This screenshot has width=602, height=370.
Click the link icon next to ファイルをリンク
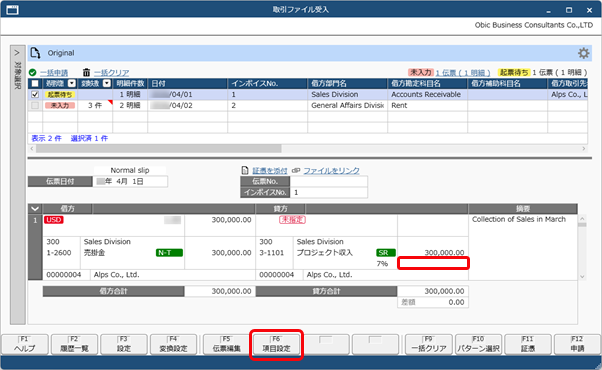[x=296, y=170]
